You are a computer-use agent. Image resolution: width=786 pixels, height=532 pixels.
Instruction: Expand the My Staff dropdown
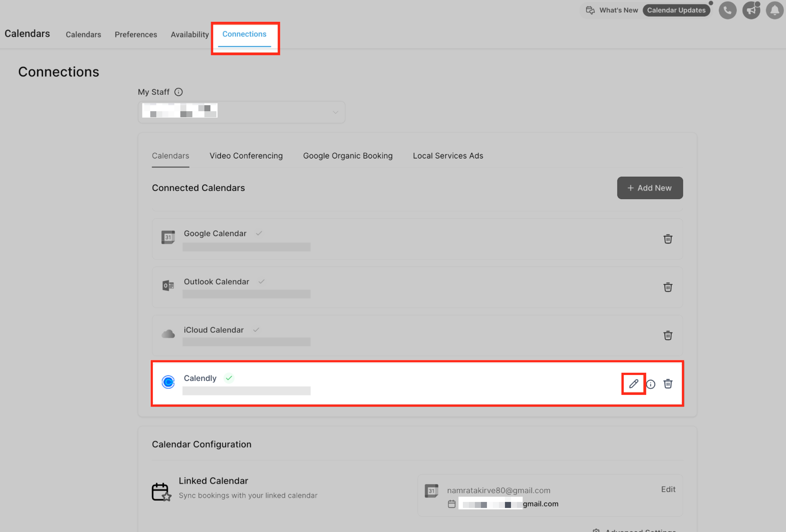[242, 112]
